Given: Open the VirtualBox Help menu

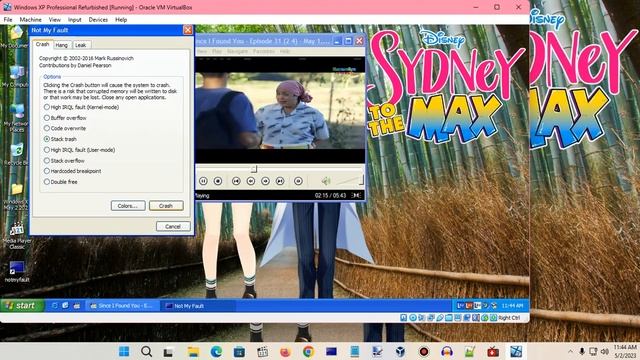Looking at the screenshot, I should pos(121,20).
